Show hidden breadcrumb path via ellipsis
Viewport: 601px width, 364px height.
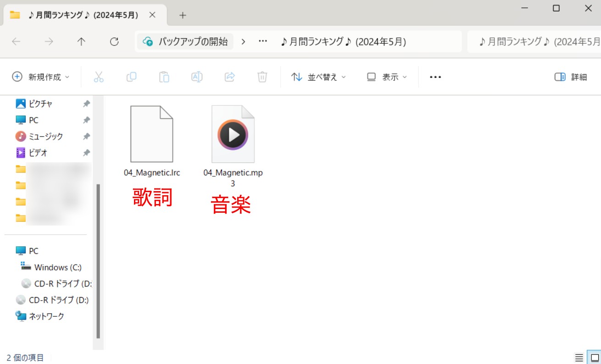click(x=263, y=42)
